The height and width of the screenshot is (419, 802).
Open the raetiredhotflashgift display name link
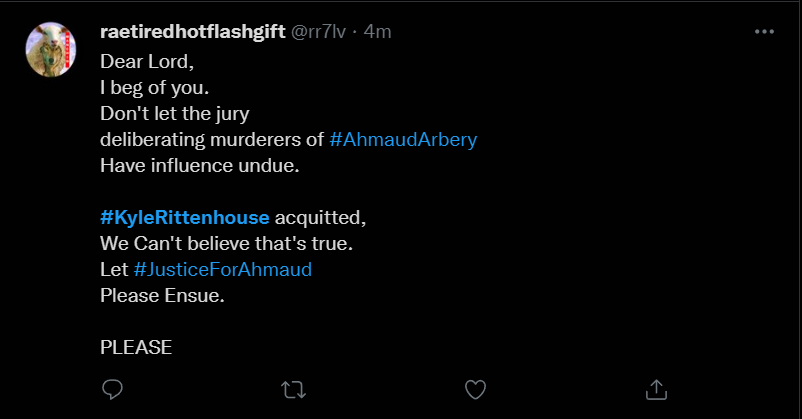coord(193,32)
